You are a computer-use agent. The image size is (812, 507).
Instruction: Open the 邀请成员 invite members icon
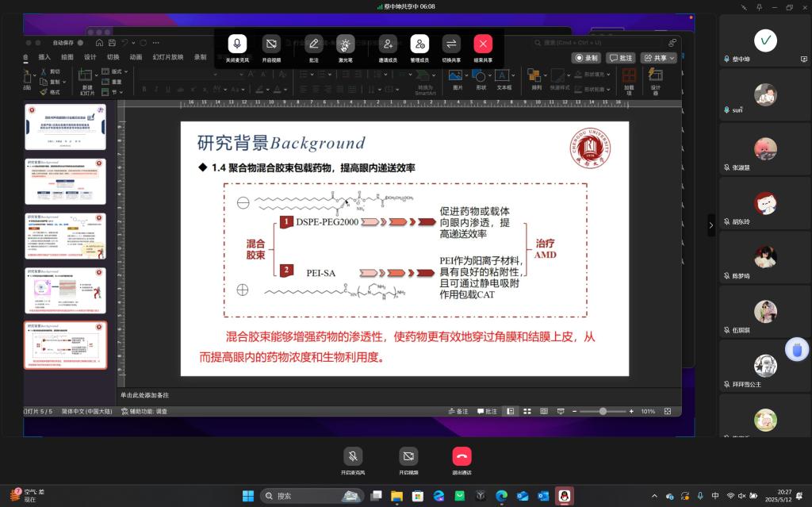point(387,44)
